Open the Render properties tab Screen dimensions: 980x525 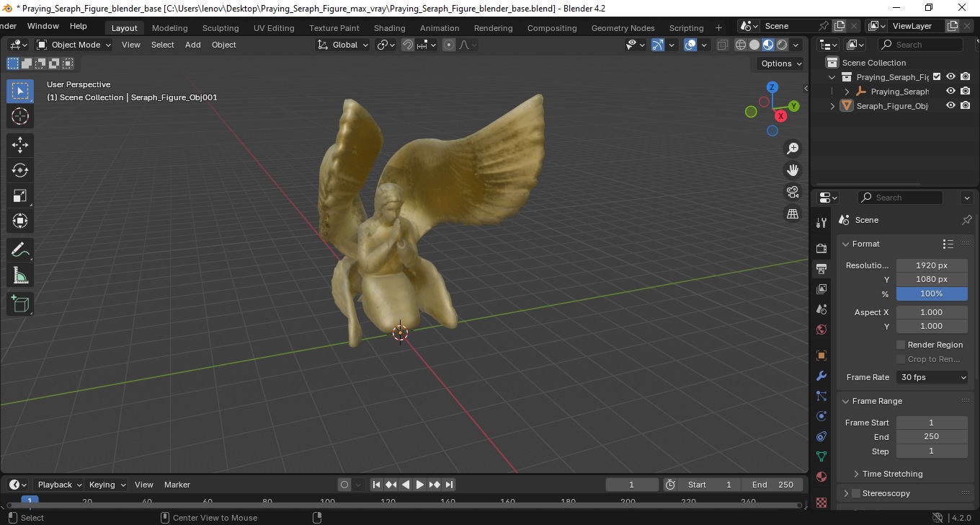821,248
